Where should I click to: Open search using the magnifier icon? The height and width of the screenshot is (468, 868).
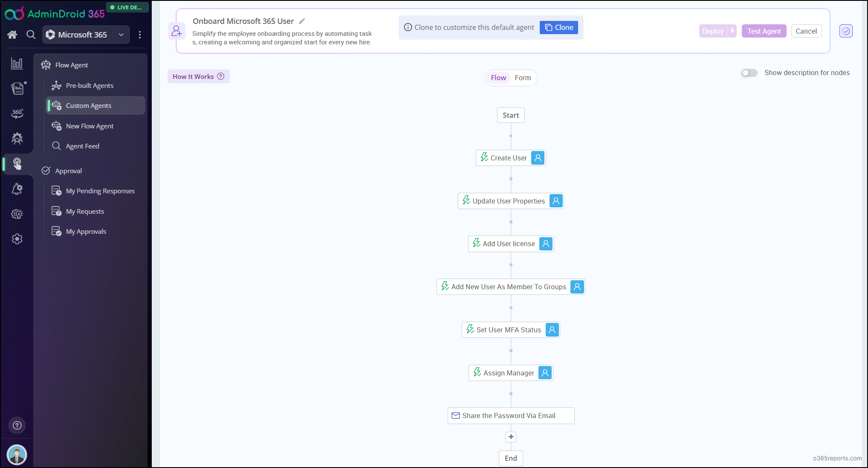click(x=31, y=35)
